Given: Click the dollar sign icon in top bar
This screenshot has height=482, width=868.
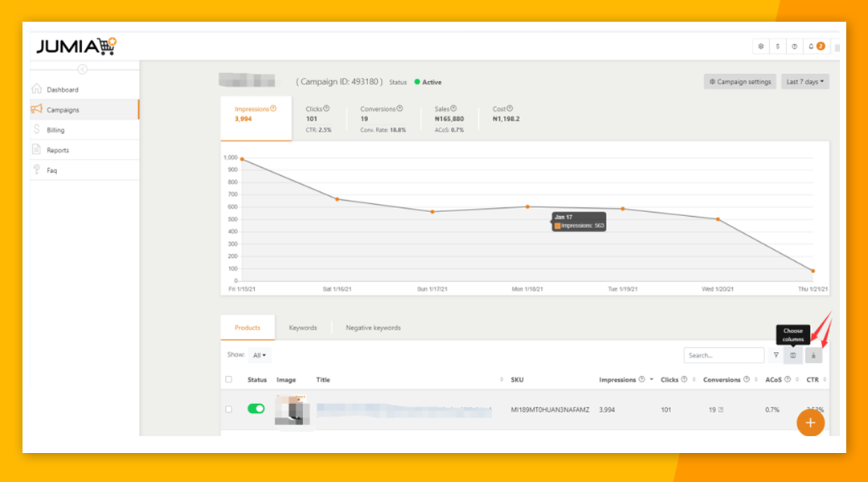Looking at the screenshot, I should (778, 47).
